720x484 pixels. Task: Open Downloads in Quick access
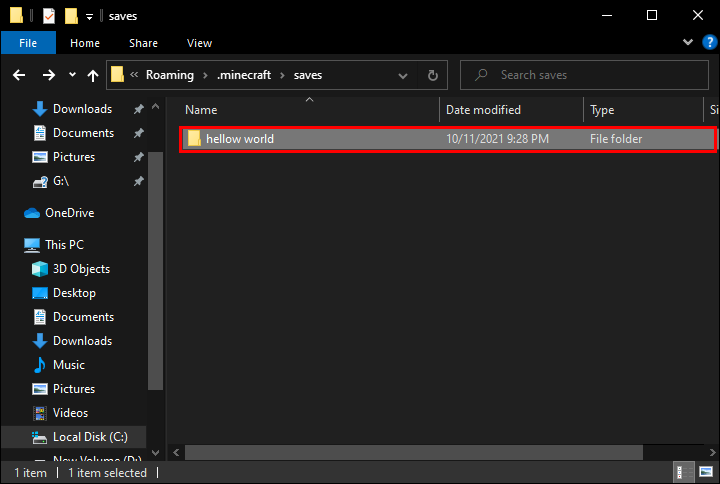[x=82, y=109]
